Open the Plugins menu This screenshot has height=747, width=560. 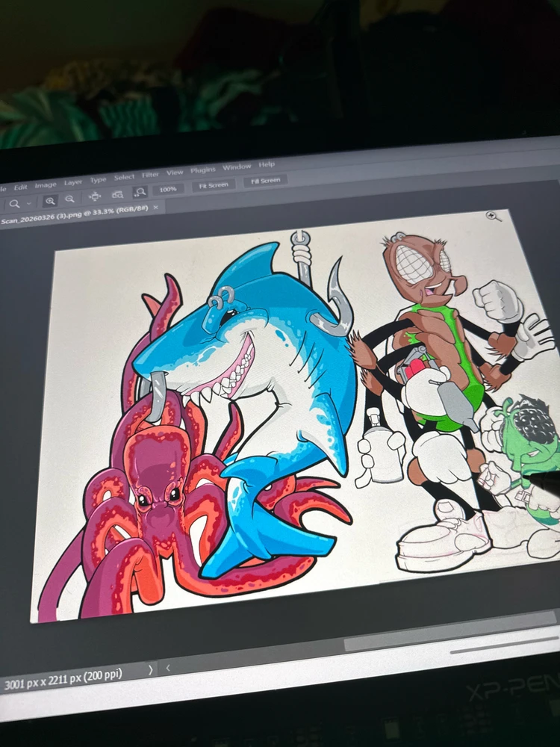pos(203,170)
